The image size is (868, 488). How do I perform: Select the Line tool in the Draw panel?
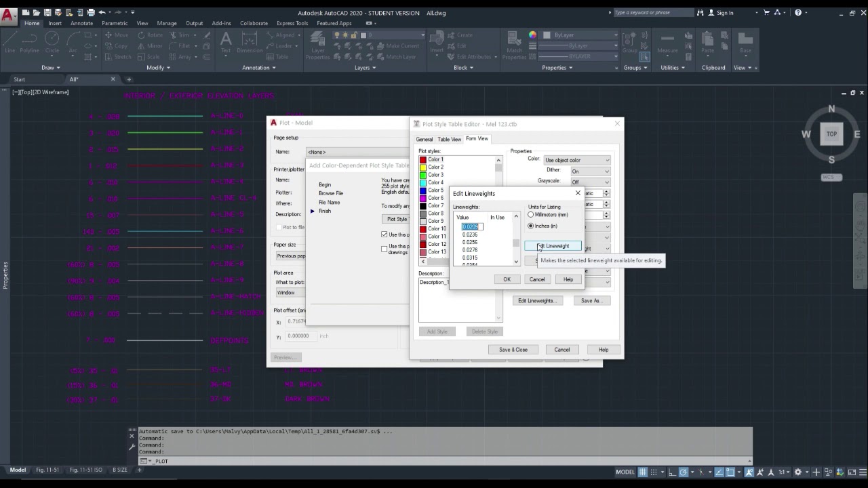pos(9,41)
